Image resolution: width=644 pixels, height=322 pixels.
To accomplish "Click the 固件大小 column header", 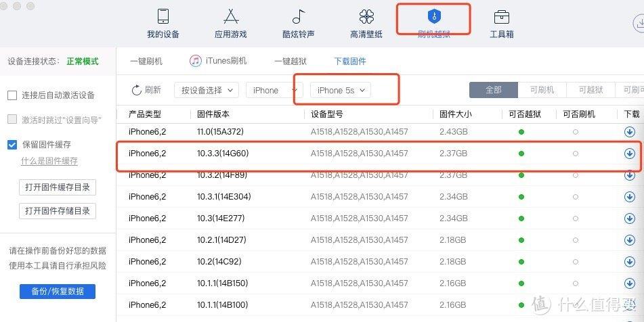I will point(456,114).
